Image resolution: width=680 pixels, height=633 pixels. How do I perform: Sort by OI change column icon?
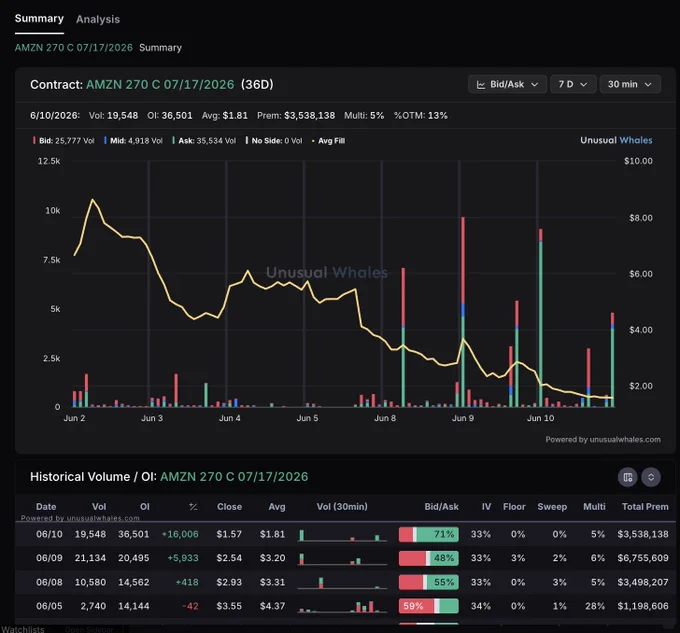click(193, 506)
